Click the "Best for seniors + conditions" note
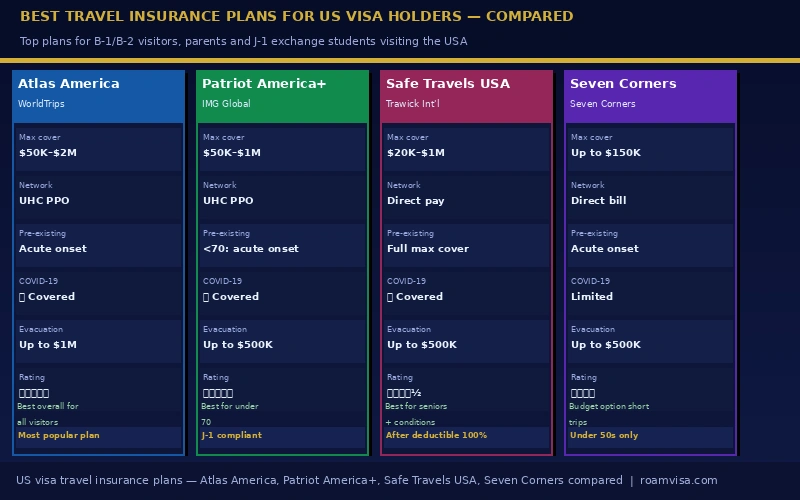Image resolution: width=800 pixels, height=500 pixels. (416, 414)
